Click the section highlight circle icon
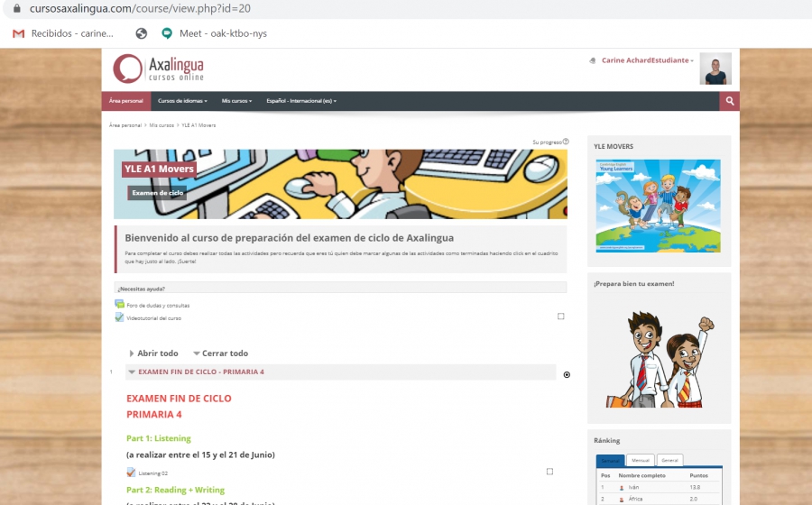The width and height of the screenshot is (812, 505). pos(567,374)
